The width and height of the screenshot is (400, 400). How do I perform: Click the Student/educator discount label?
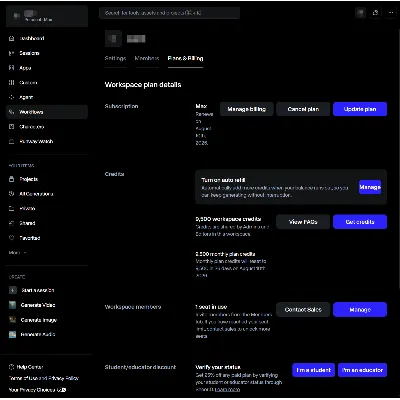coord(140,367)
